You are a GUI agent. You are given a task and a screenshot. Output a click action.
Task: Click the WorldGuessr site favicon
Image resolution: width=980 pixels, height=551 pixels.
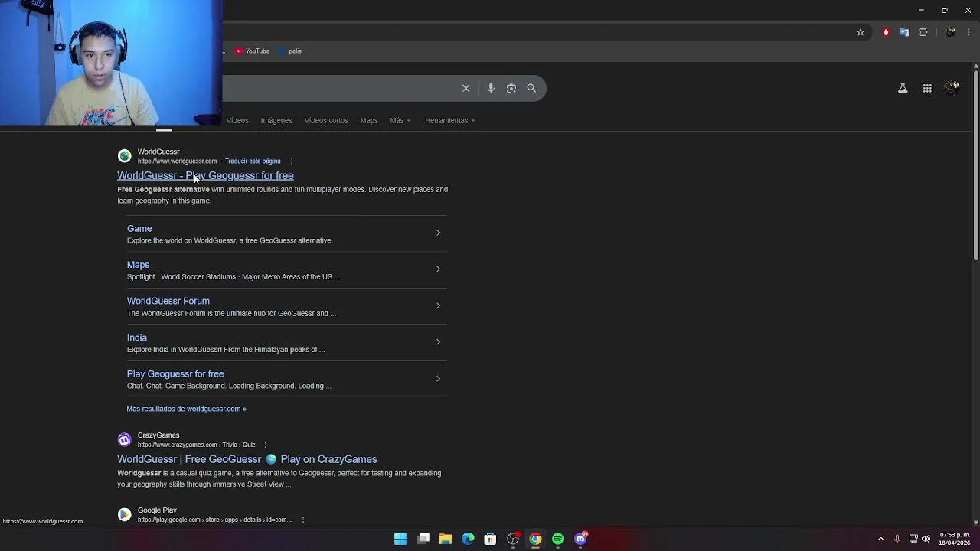point(124,156)
